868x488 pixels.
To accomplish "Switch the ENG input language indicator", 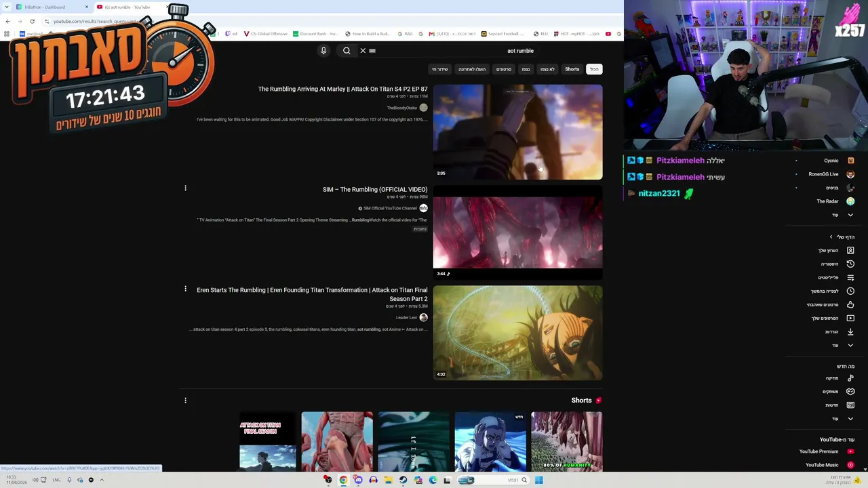I will tap(56, 480).
